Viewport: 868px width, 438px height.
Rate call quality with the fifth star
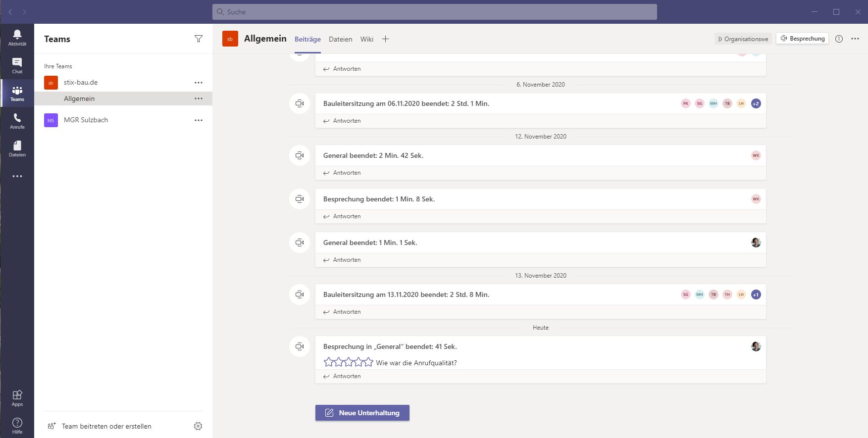[x=368, y=362]
